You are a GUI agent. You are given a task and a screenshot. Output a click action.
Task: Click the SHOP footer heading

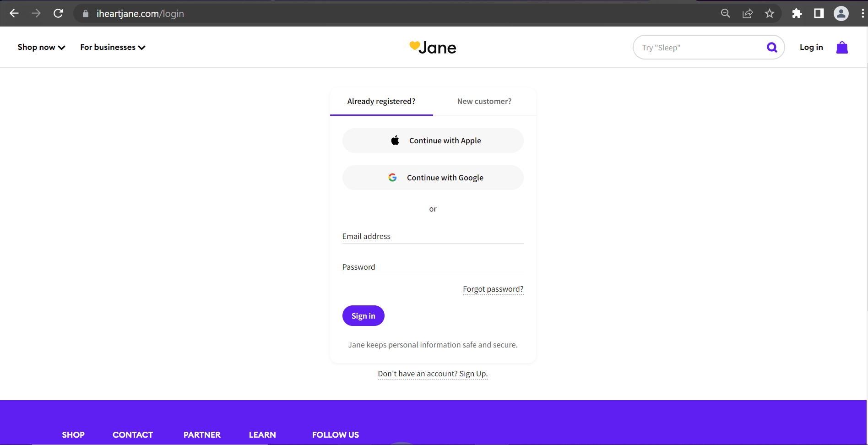click(x=73, y=435)
